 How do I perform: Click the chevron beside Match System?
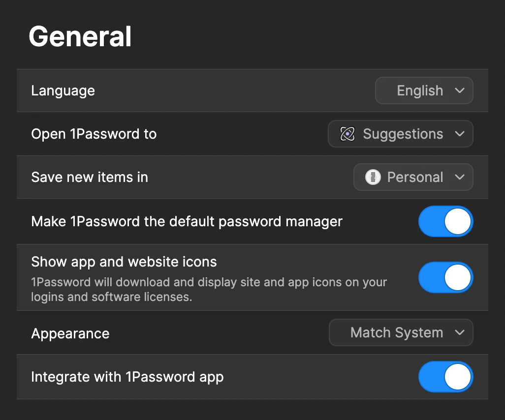460,332
